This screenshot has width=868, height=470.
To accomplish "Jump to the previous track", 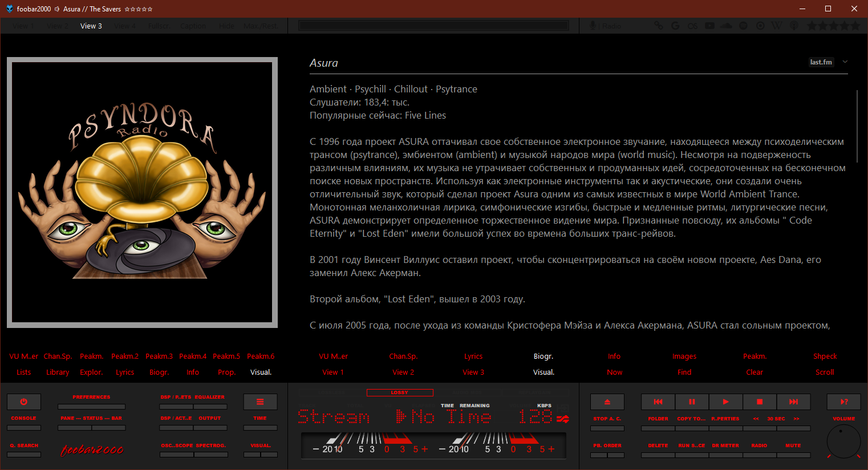I will [658, 402].
